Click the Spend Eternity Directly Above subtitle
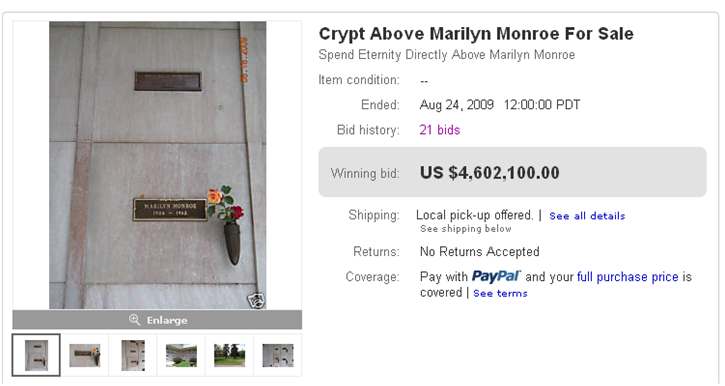The width and height of the screenshot is (725, 386). (x=447, y=55)
